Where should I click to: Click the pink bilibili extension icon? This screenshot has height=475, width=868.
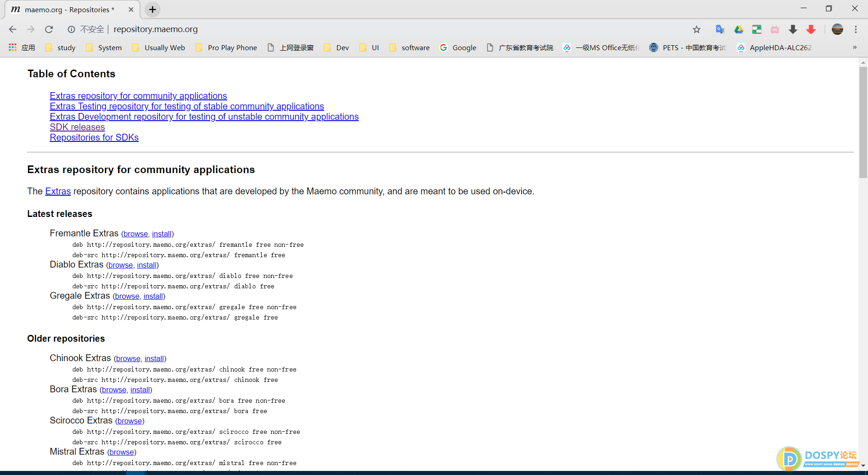775,29
